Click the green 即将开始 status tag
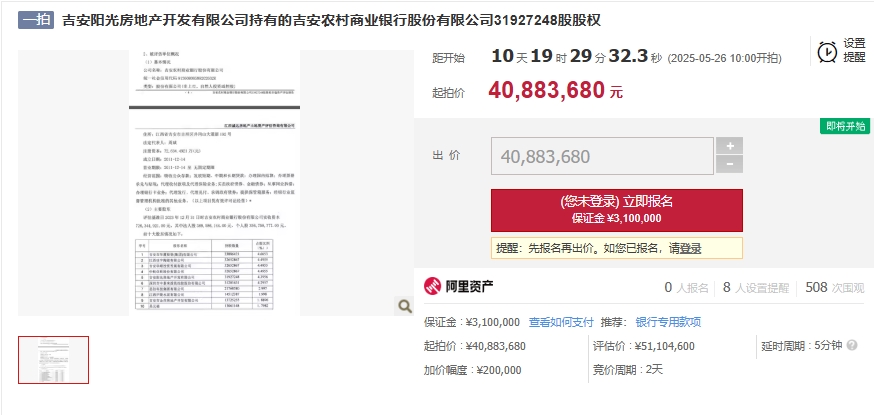Screen dimensions: 874x415 click(x=845, y=126)
